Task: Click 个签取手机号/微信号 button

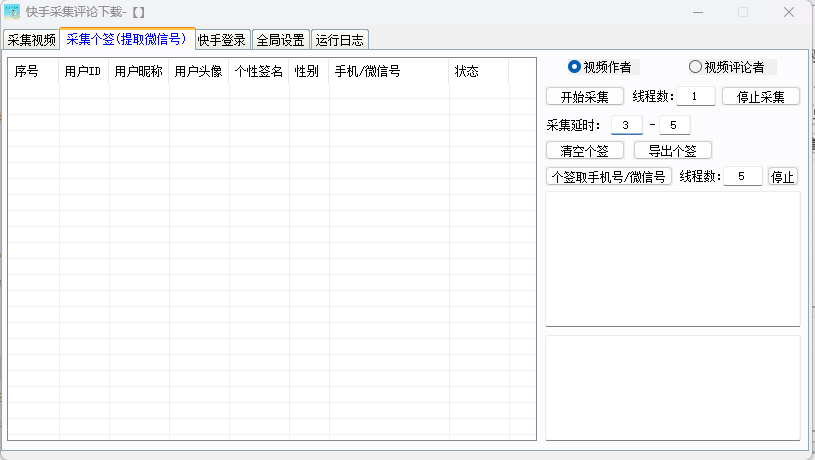Action: point(609,177)
